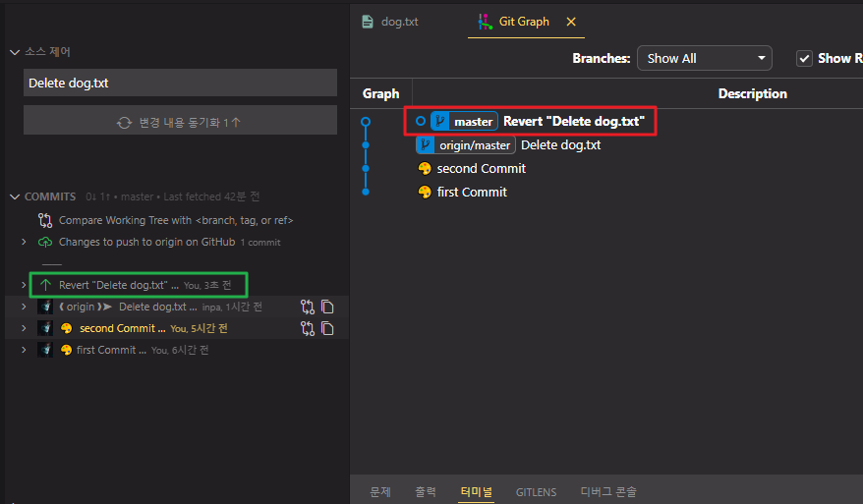
Task: Expand the Revert "Delete dog.txt" commit row
Action: tap(24, 285)
